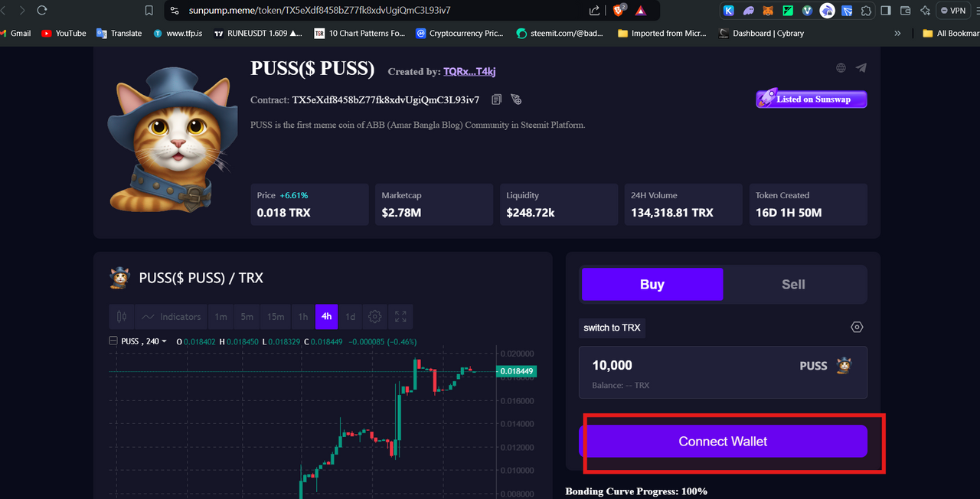This screenshot has width=980, height=499.
Task: Open Cryptocurrency Prices bookmark
Action: [x=460, y=33]
